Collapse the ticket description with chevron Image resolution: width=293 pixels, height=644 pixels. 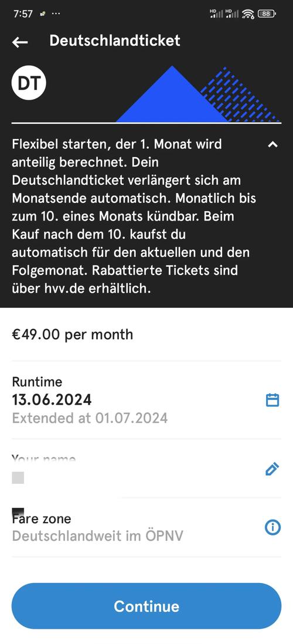(272, 144)
